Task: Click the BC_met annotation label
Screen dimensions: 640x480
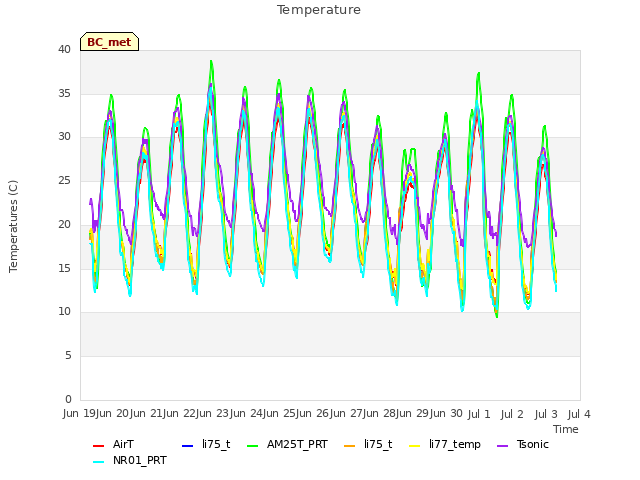Action: point(109,42)
